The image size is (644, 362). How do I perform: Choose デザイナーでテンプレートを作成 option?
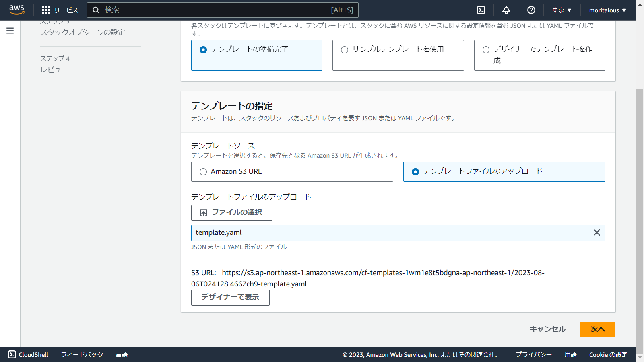coord(486,49)
